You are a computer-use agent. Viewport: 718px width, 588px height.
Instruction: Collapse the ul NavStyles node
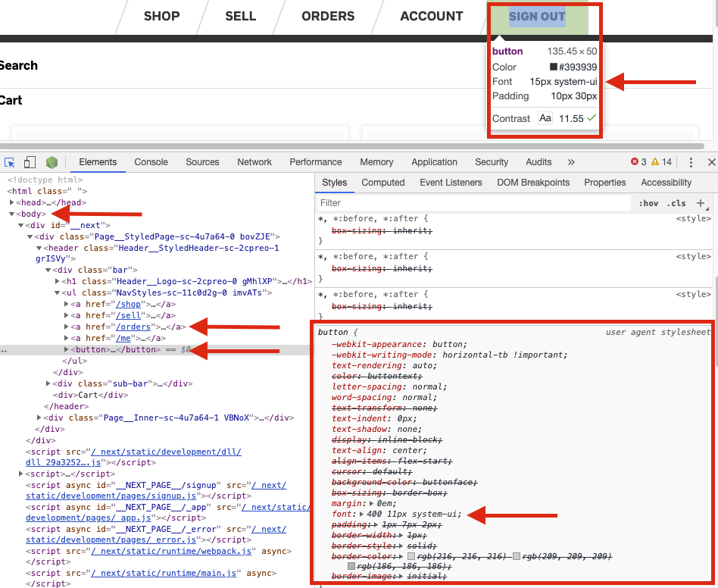pos(57,292)
